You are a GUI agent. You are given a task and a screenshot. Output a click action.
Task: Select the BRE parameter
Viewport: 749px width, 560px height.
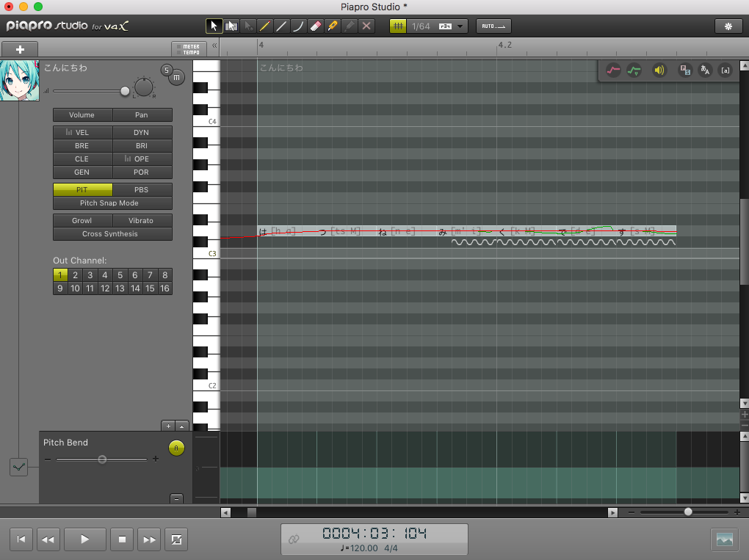[x=83, y=145]
